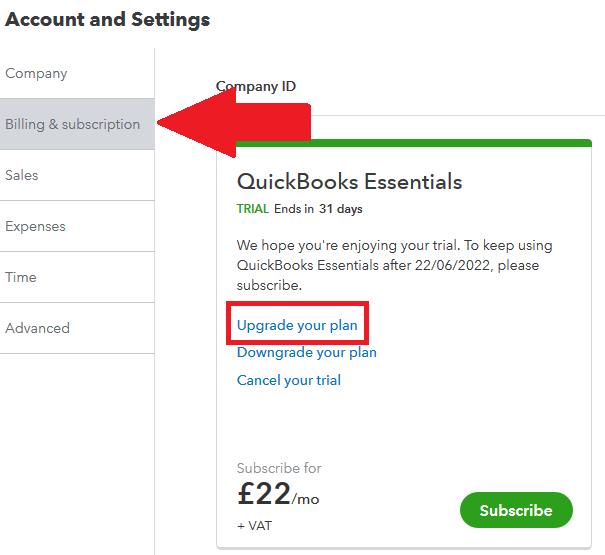Screen dimensions: 605x555
Task: Click Cancel your trial
Action: [x=289, y=380]
